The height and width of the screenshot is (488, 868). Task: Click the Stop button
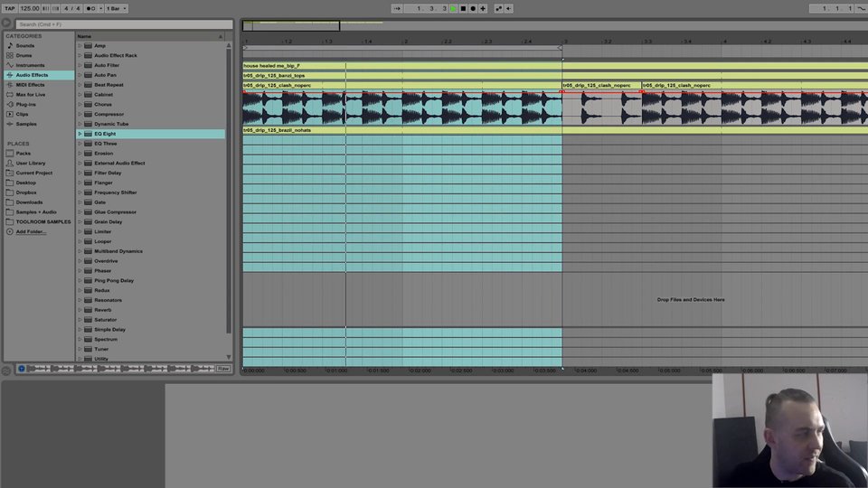click(463, 8)
